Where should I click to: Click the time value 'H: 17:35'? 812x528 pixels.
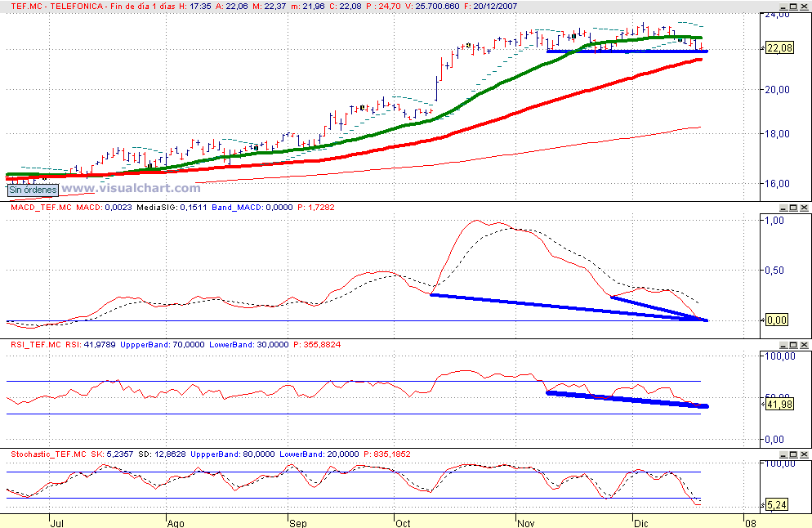point(195,7)
